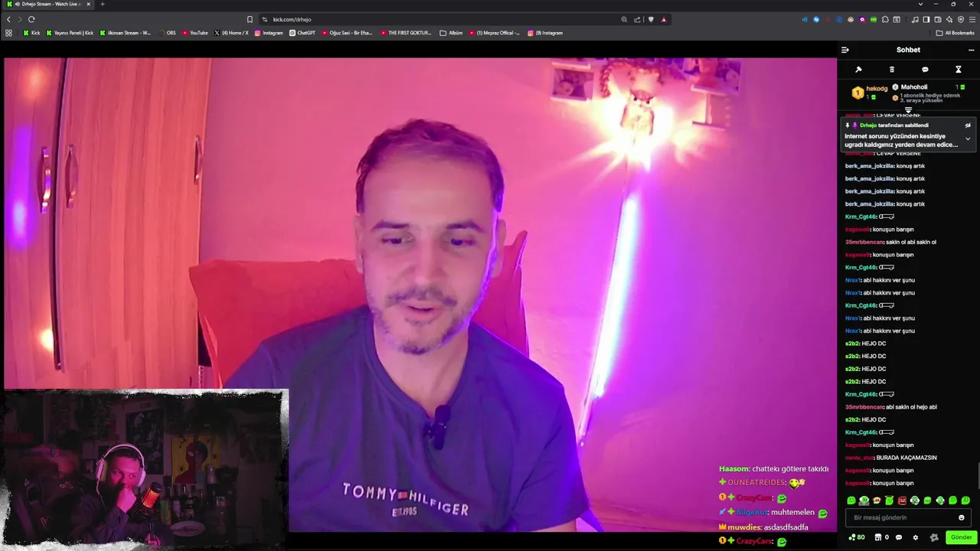
Task: Open the browser extensions puzzle icon
Action: pyautogui.click(x=885, y=19)
